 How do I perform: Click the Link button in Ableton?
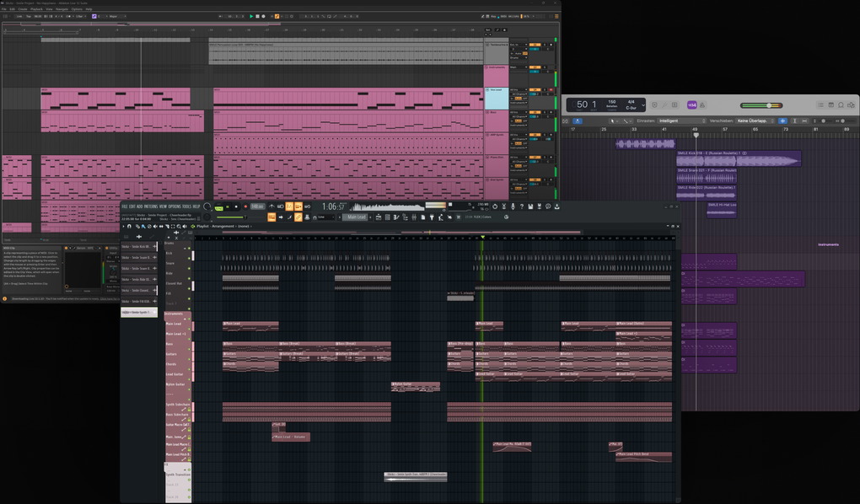tap(19, 17)
